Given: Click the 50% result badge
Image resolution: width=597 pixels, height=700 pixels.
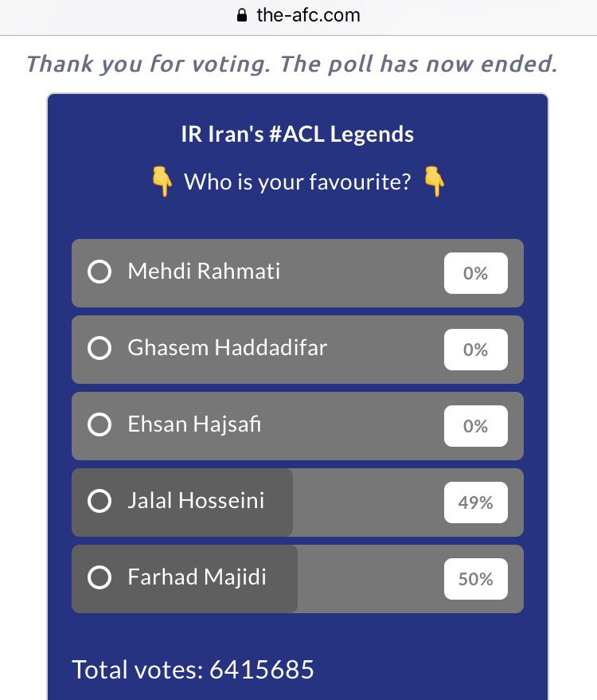Looking at the screenshot, I should pyautogui.click(x=475, y=579).
